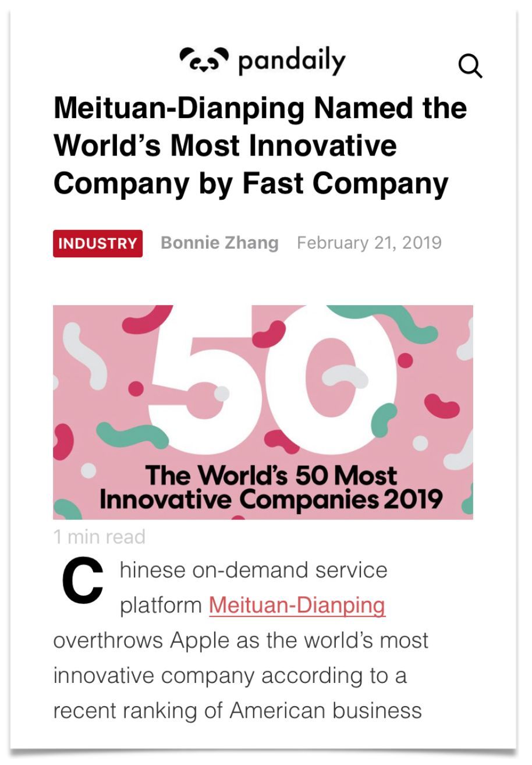The height and width of the screenshot is (765, 532).
Task: Click the line 'recent ranking of American business'
Action: tap(237, 710)
